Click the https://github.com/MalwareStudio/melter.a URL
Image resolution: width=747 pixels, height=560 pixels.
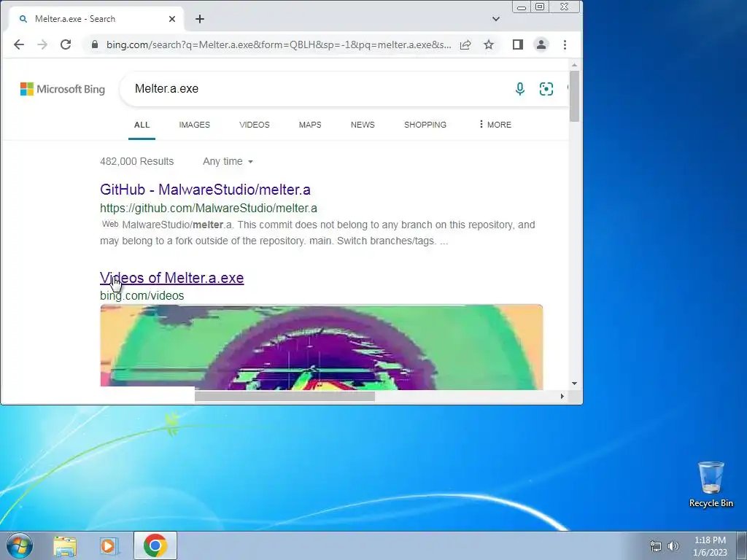pyautogui.click(x=208, y=208)
